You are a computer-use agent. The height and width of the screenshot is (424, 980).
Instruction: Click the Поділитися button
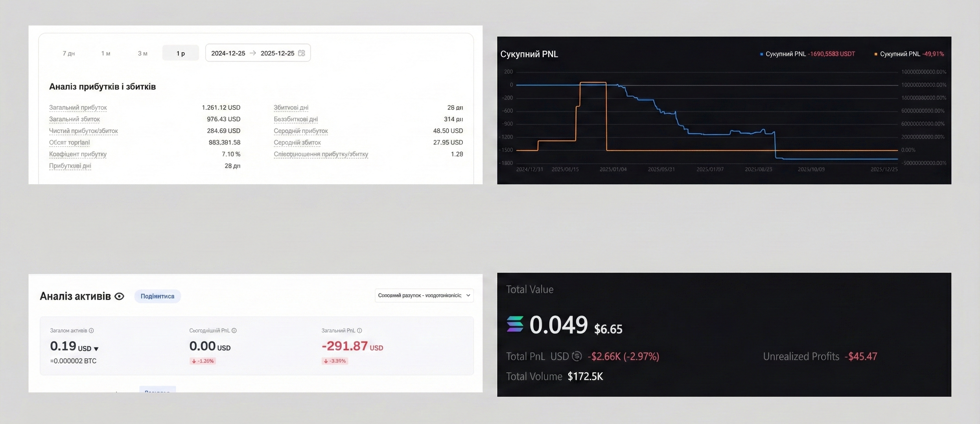coord(157,296)
